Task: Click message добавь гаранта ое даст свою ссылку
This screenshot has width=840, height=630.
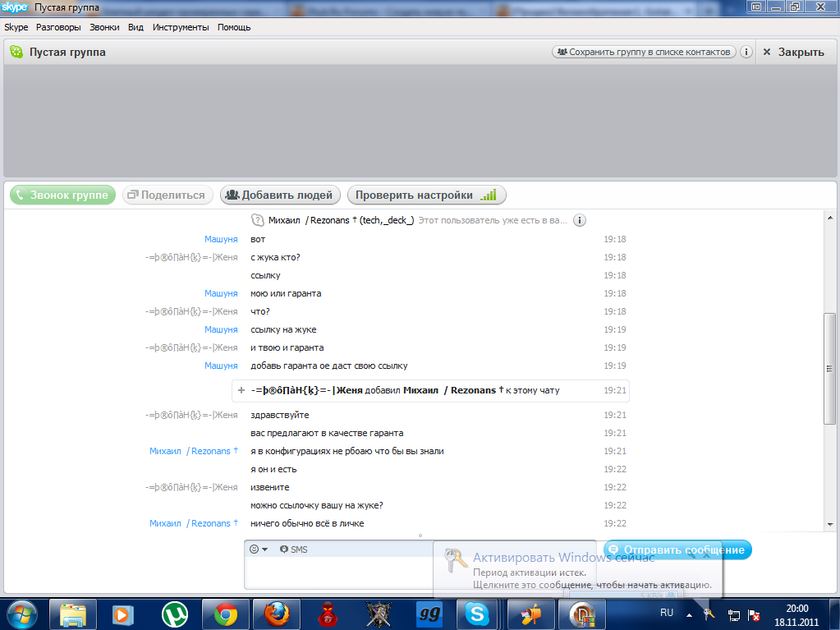Action: (x=329, y=366)
